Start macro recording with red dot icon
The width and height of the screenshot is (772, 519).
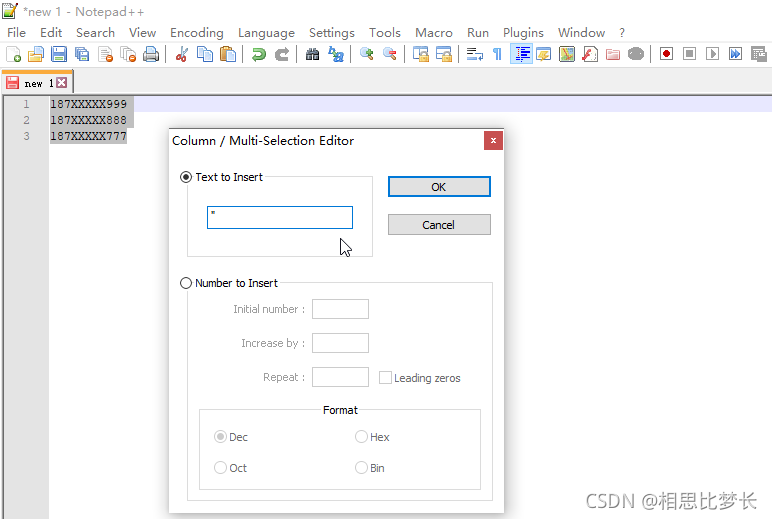(x=667, y=54)
